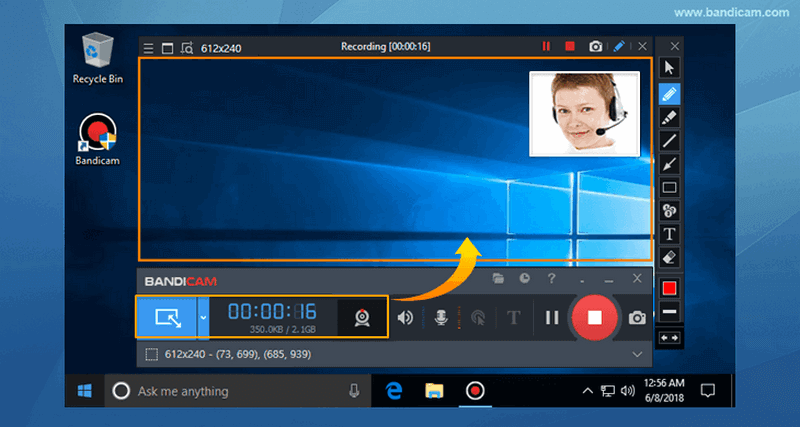Select the pencil drawing tool
Viewport: 800px width, 427px height.
[x=670, y=94]
